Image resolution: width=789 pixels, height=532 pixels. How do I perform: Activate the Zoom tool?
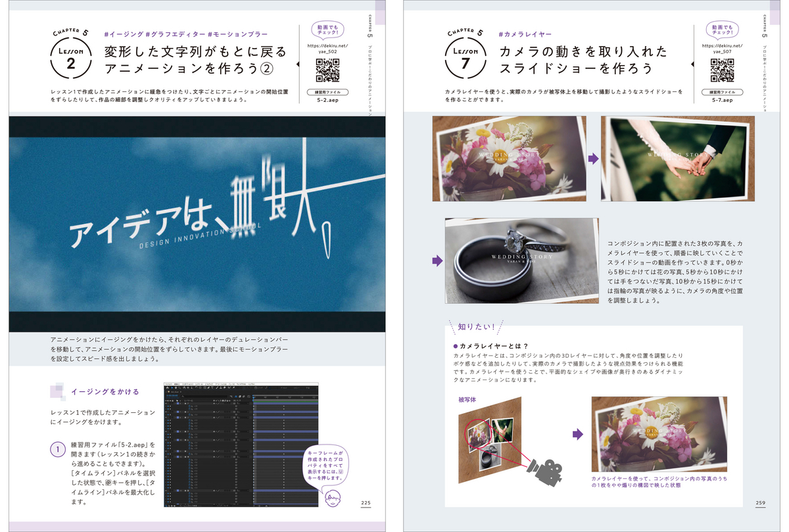(178, 387)
